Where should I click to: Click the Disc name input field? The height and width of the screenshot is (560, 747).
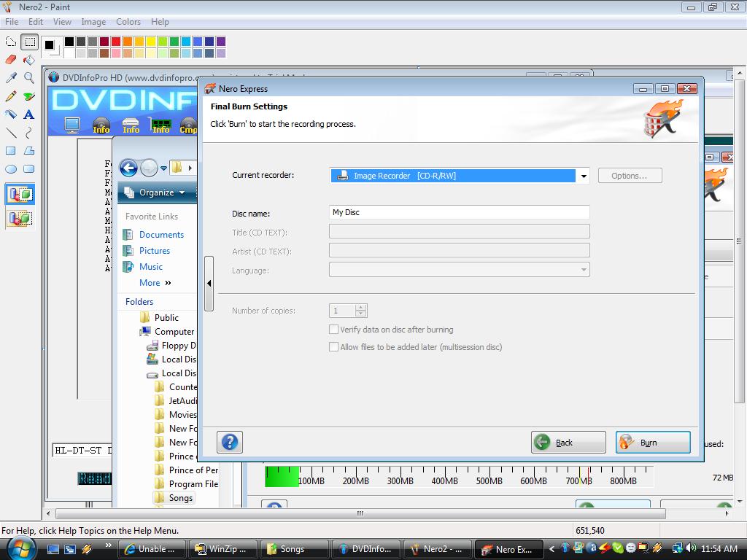(460, 212)
